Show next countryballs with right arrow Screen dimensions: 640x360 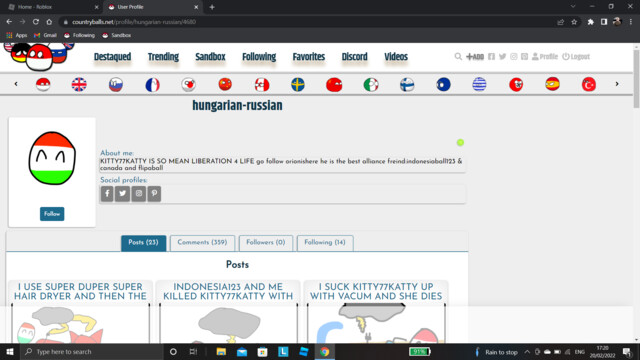coord(617,84)
